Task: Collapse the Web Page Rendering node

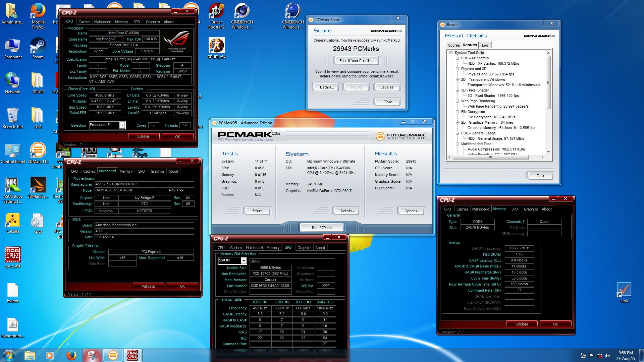Action: tap(458, 101)
